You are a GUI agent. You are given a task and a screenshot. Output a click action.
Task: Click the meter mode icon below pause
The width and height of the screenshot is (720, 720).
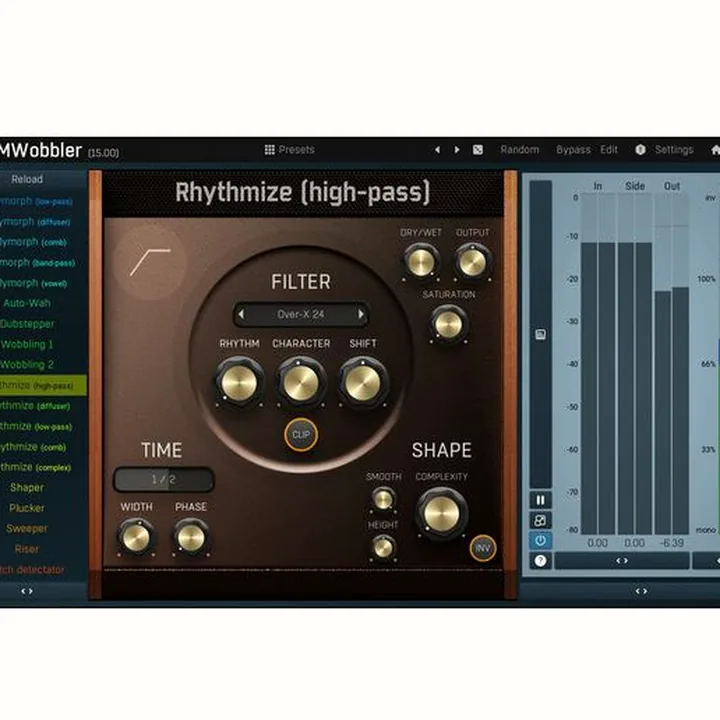(540, 521)
